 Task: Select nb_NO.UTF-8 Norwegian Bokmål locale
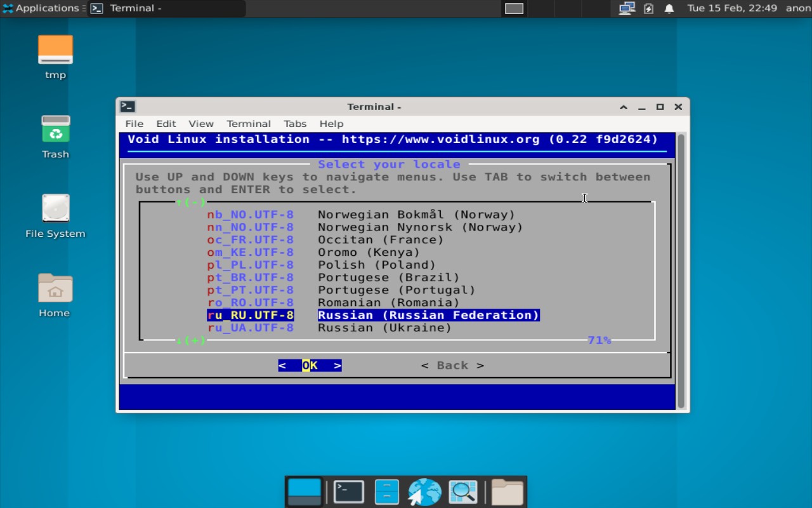tap(362, 215)
